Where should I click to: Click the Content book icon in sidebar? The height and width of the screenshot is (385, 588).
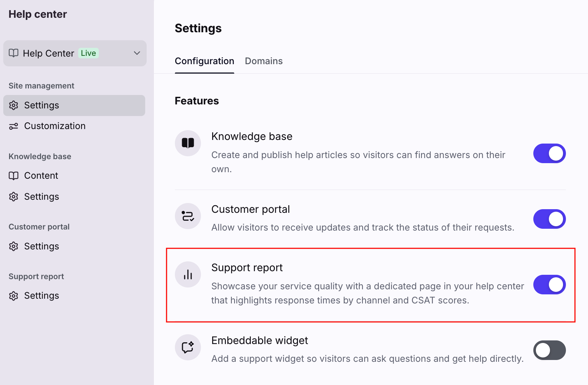click(14, 176)
